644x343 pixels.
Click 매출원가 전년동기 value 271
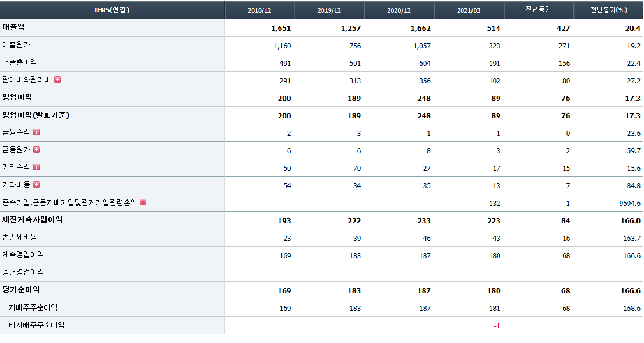pyautogui.click(x=564, y=46)
